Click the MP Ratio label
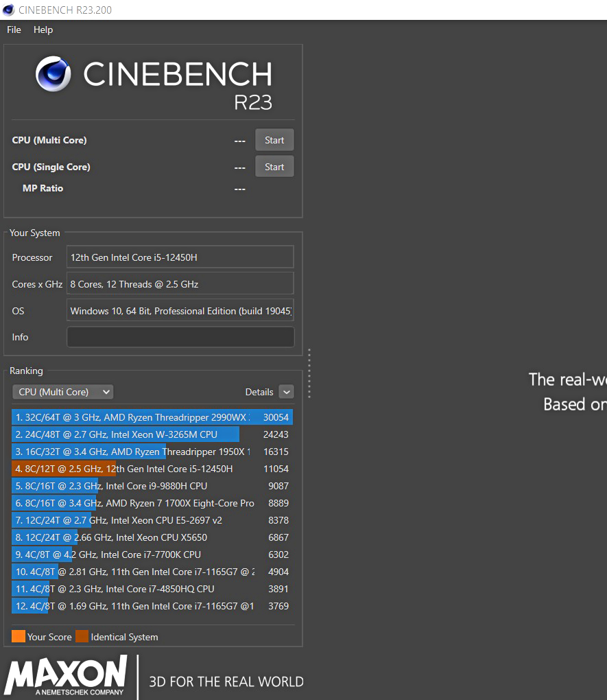This screenshot has height=700, width=607. click(43, 189)
